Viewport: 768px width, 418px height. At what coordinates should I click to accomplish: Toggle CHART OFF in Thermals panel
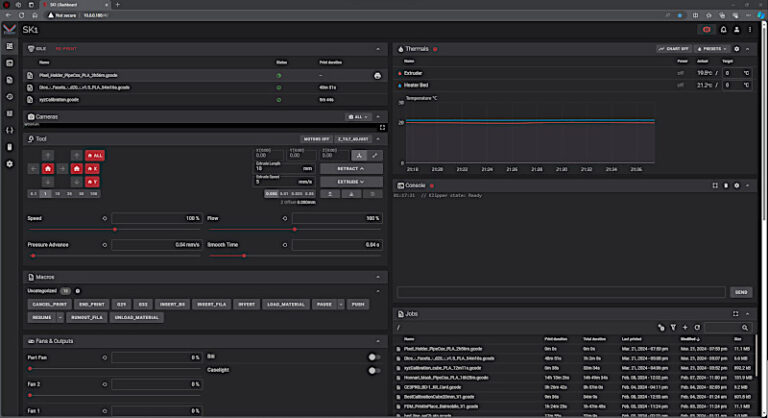click(673, 49)
